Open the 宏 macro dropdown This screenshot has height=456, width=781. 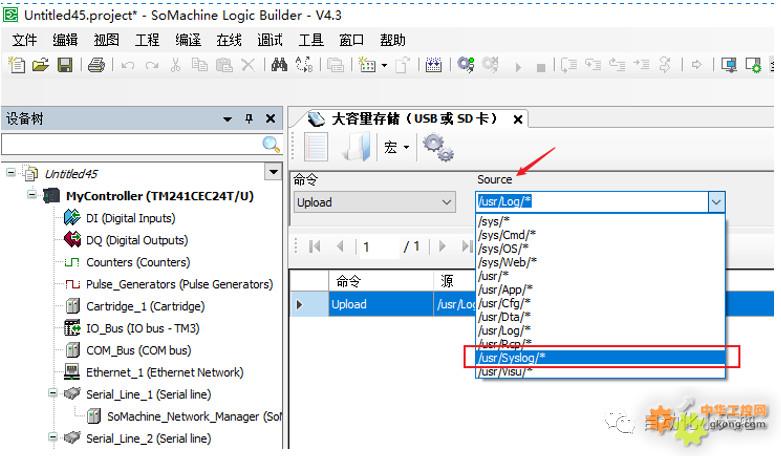click(396, 147)
